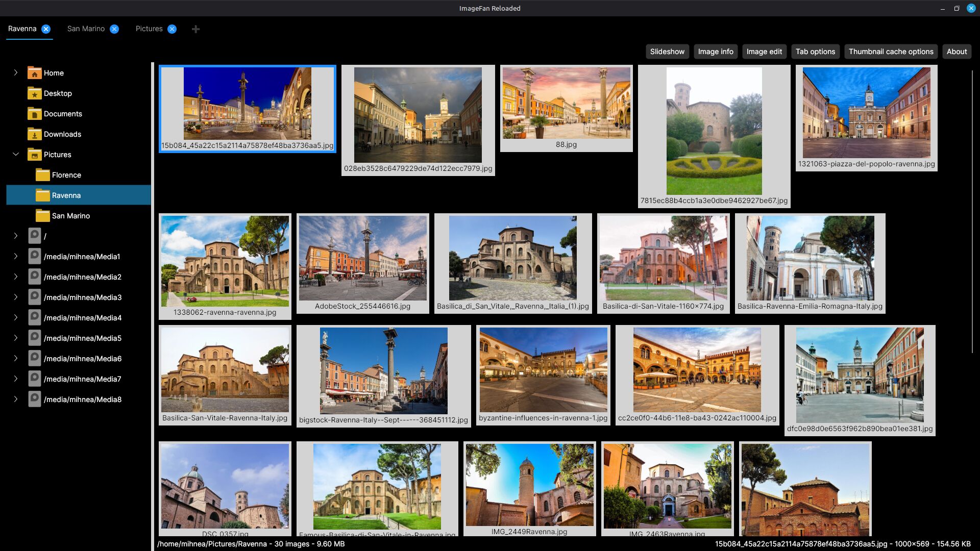Switch to the Pictures tab
Viewport: 980px width, 551px height.
(149, 29)
